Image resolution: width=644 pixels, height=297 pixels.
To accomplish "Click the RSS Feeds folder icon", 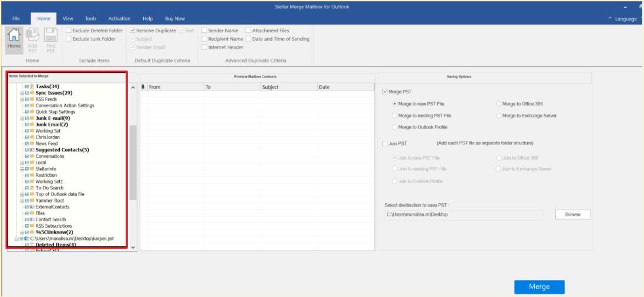I will 32,99.
